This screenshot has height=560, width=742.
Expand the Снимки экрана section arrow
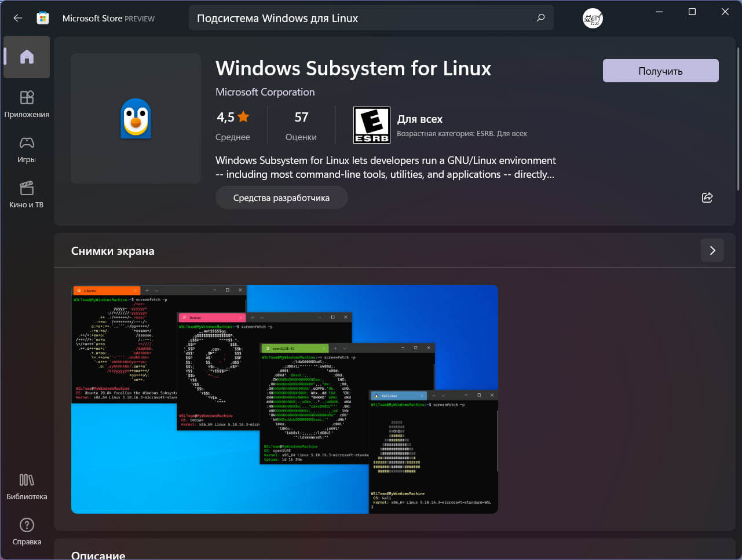pyautogui.click(x=712, y=250)
